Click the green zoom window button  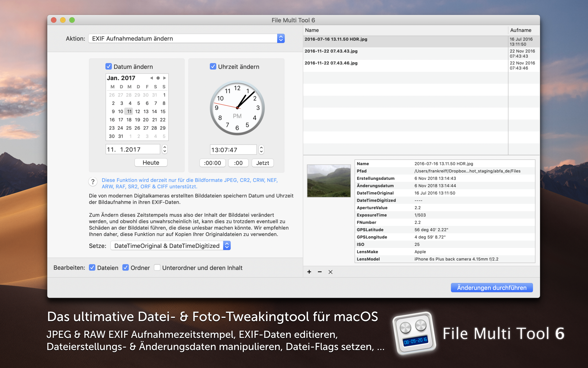[x=72, y=20]
